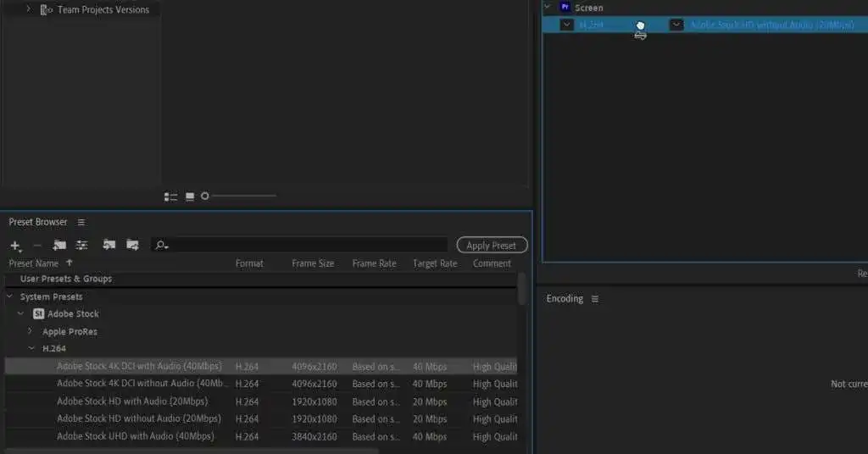Click the Preset Browser vertical scrollbar
The width and height of the screenshot is (868, 454).
(x=521, y=289)
